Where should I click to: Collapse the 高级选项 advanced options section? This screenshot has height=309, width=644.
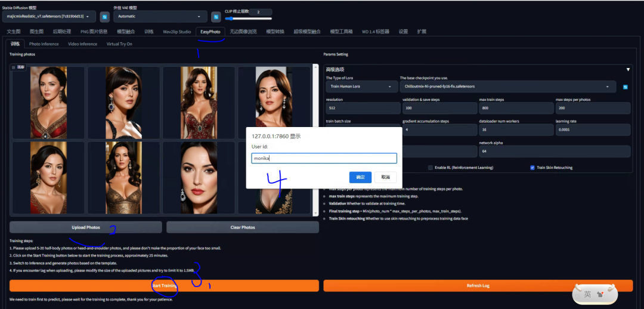[x=627, y=70]
